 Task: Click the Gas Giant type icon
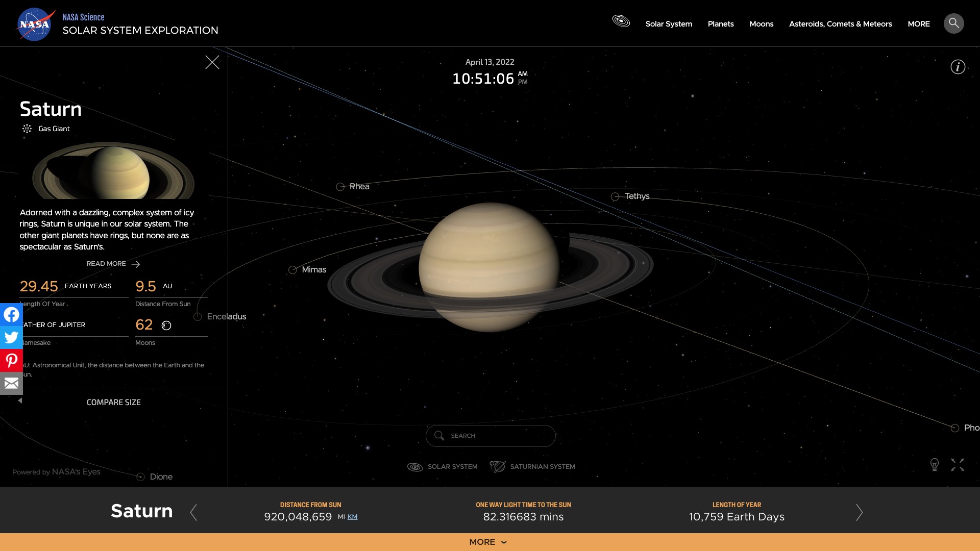[x=27, y=129]
